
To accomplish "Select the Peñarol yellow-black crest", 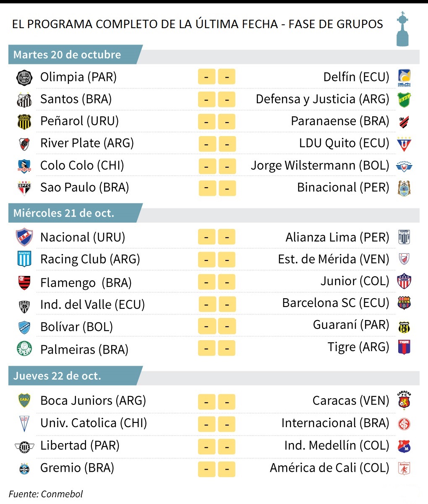I will (24, 122).
